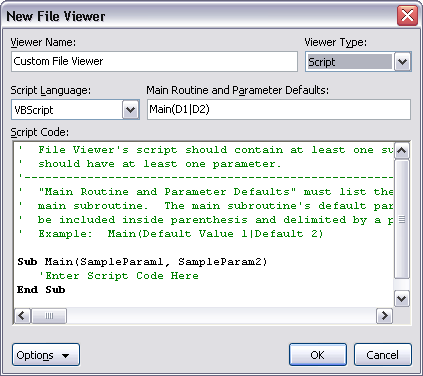Select the Script value in Viewer Type
The height and width of the screenshot is (376, 423).
point(350,62)
